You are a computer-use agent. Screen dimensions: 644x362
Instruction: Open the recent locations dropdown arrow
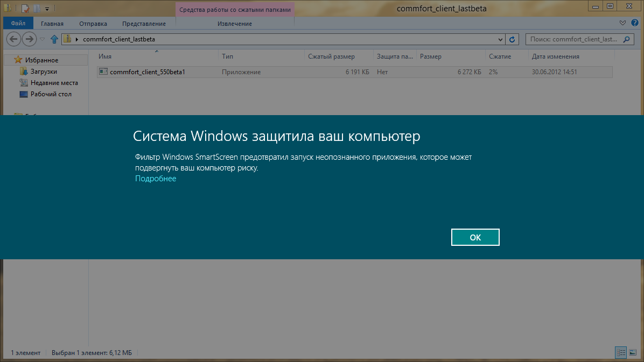click(x=42, y=39)
